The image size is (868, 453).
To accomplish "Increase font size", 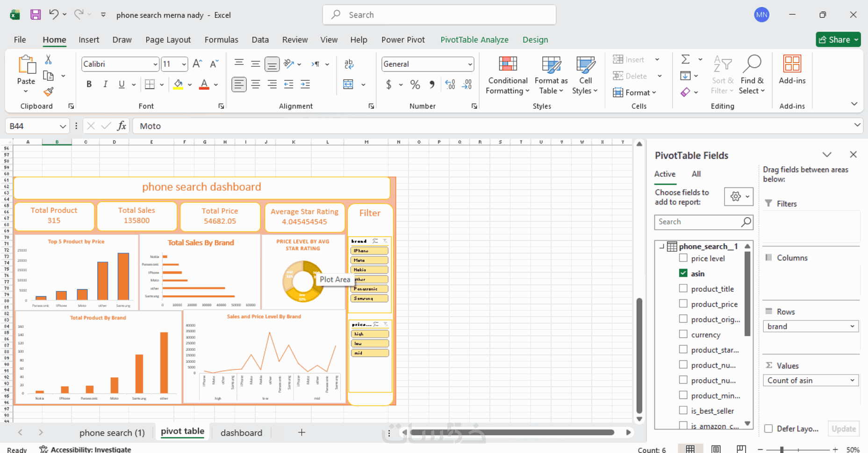I will (197, 64).
